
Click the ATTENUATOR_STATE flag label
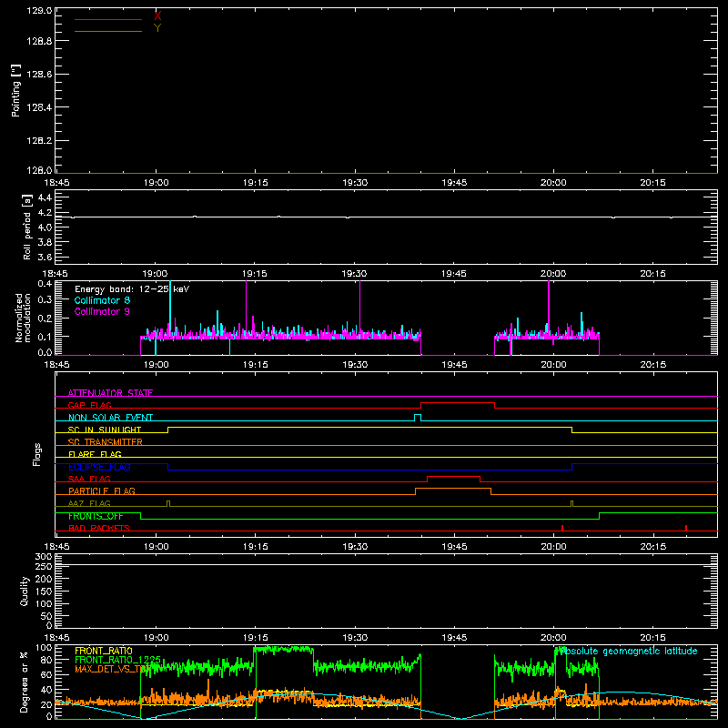click(110, 393)
